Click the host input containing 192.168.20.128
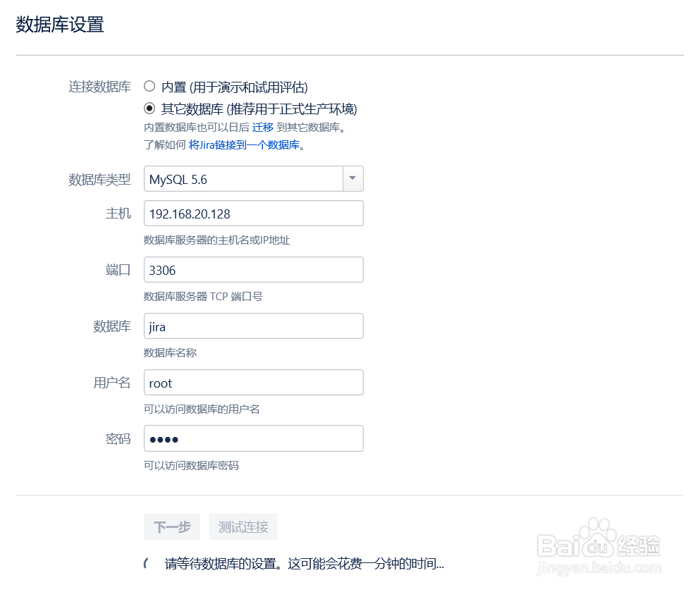Screen dimensions: 700x592 [x=254, y=213]
